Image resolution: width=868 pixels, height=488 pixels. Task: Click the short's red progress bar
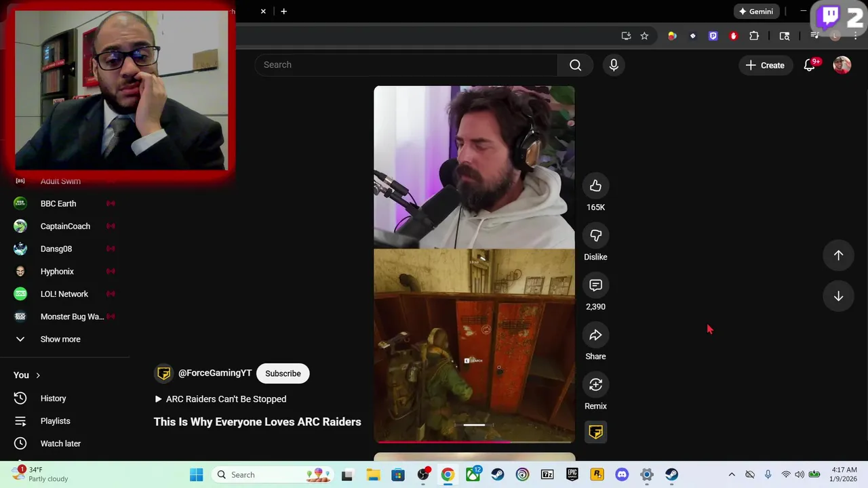[474, 441]
